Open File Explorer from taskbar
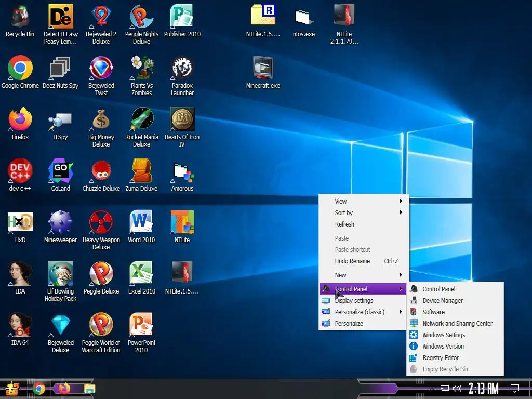The width and height of the screenshot is (532, 399). pyautogui.click(x=90, y=389)
